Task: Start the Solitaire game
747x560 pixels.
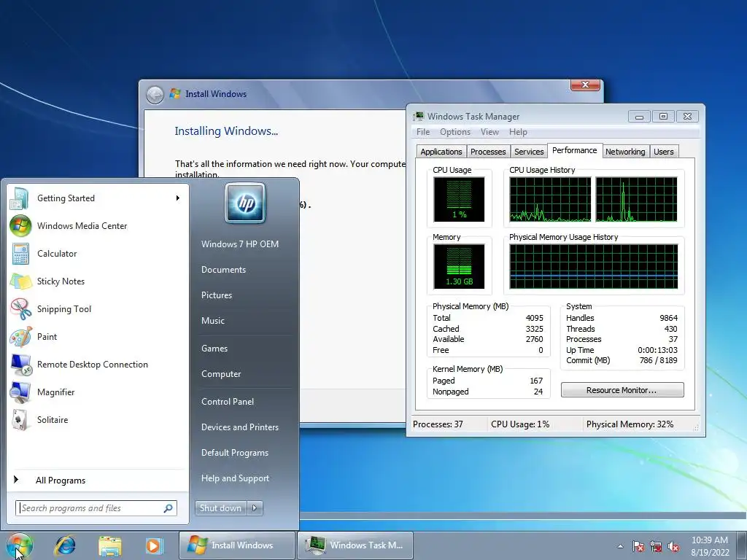Action: 98,419
